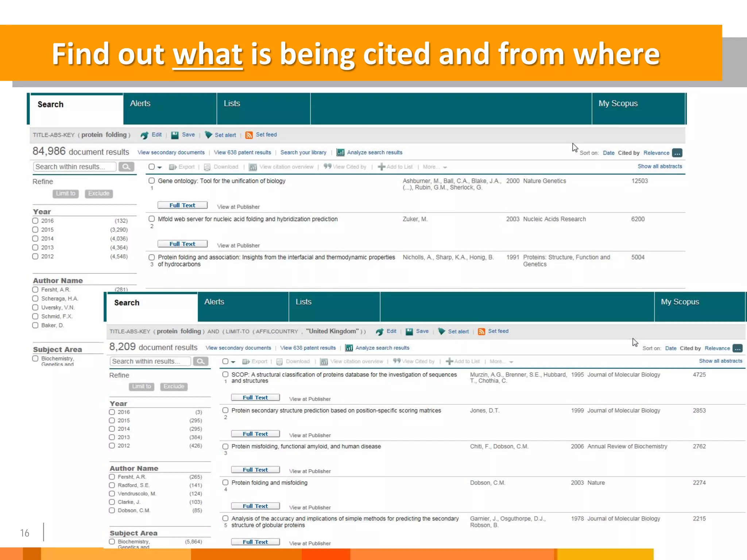Click View at Publisher for Mfold result

pos(239,245)
